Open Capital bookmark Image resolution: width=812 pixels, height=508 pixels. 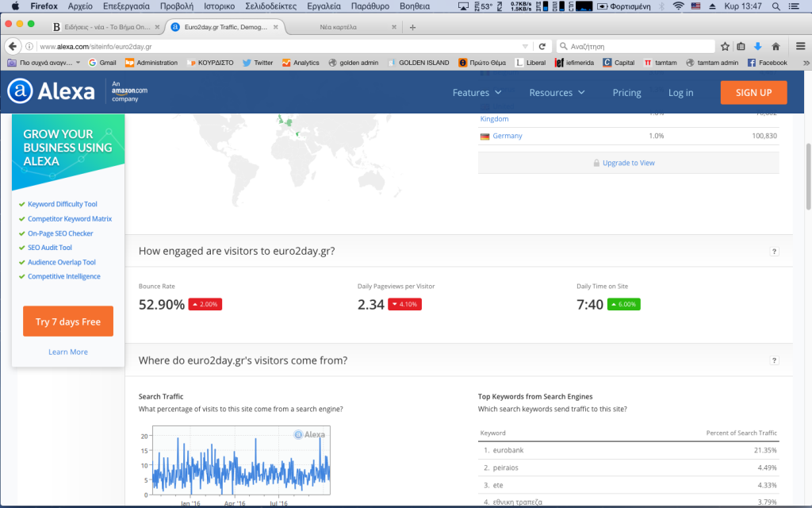(x=619, y=63)
